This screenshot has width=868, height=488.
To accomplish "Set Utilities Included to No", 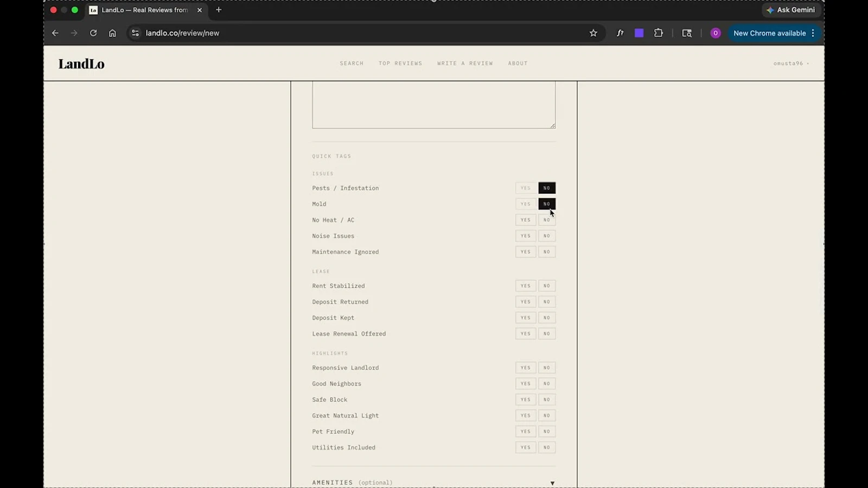I will point(547,447).
